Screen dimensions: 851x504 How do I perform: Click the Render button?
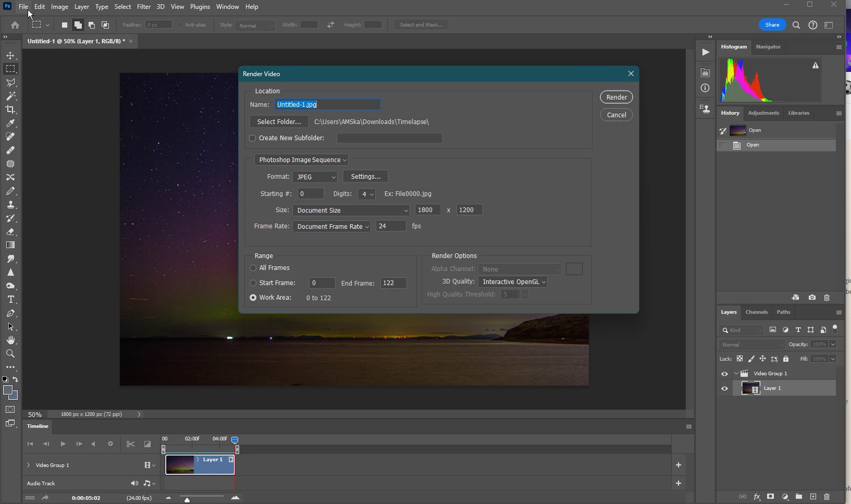tap(616, 97)
